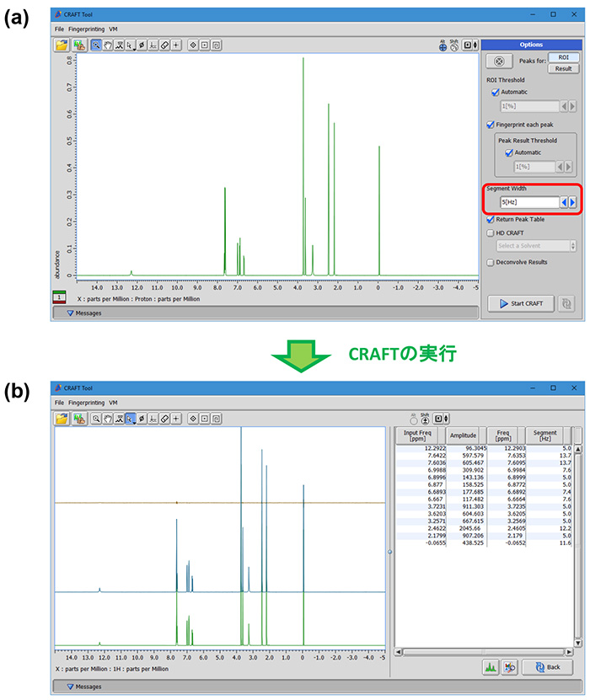The width and height of the screenshot is (590, 700).
Task: Click ROI Threshold left arrow stepper
Action: click(x=564, y=106)
